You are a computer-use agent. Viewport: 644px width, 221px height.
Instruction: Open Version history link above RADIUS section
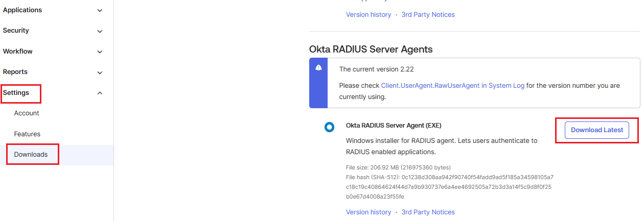[369, 15]
